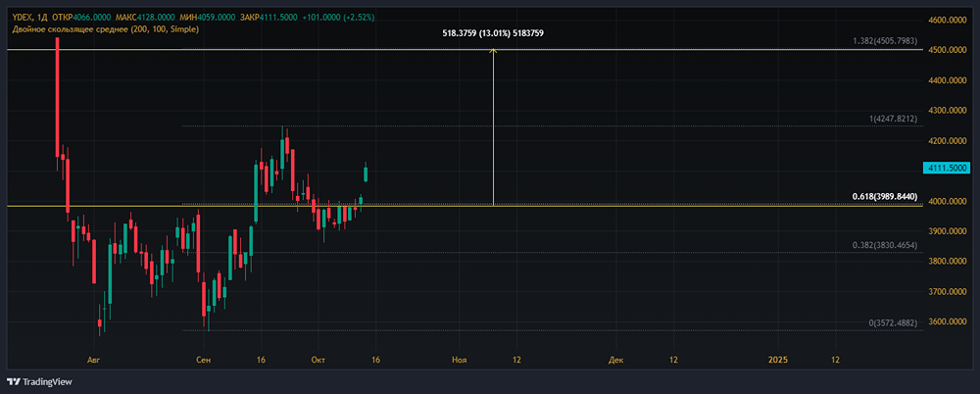
Task: Click the 4200.0000 price axis label
Action: click(948, 141)
